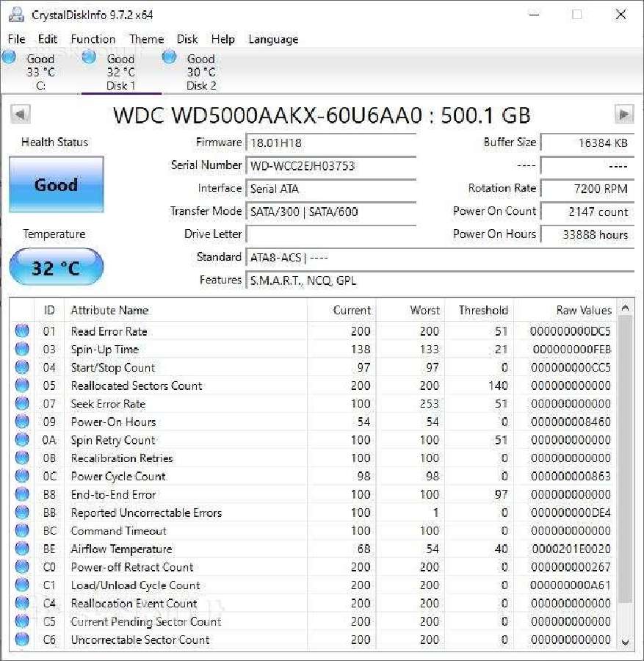Open the Function menu
The width and height of the screenshot is (644, 661).
point(93,39)
